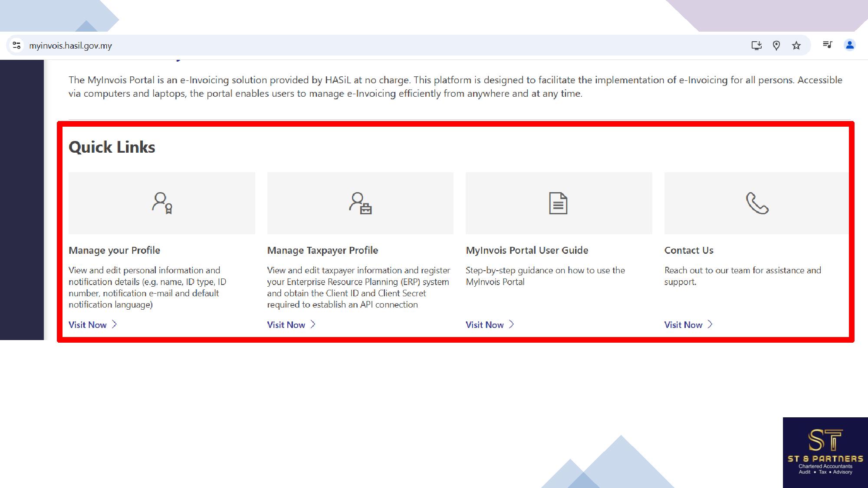Open the media control icon in browser toolbar

coord(827,45)
